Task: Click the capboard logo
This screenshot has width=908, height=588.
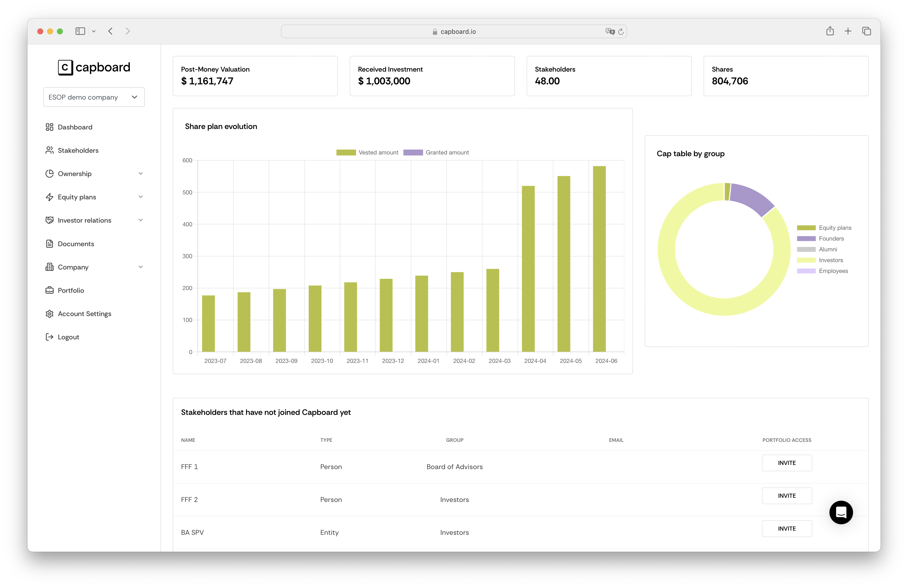Action: click(x=94, y=67)
